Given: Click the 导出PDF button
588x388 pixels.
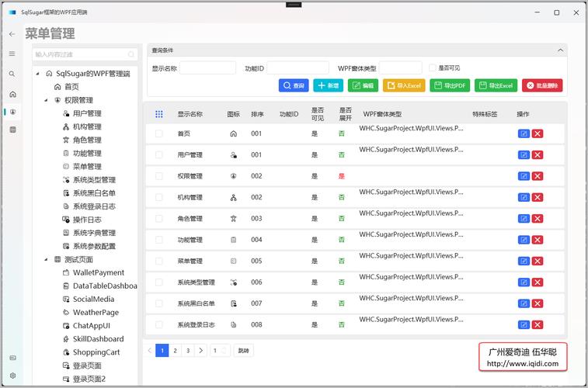Looking at the screenshot, I should pos(450,85).
